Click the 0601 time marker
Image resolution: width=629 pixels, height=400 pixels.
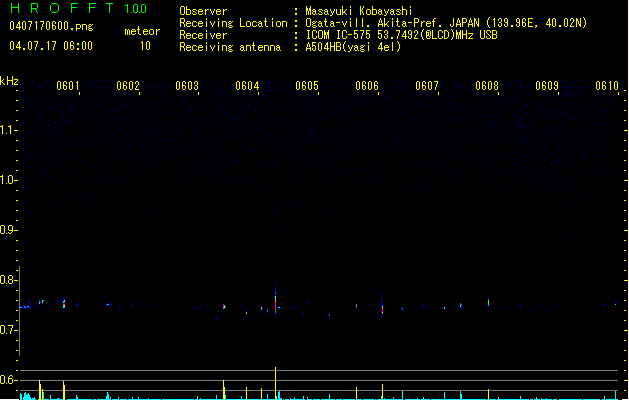coord(67,85)
